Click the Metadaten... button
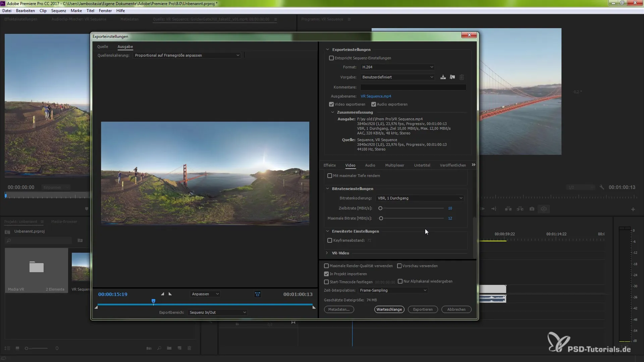 [x=339, y=309]
